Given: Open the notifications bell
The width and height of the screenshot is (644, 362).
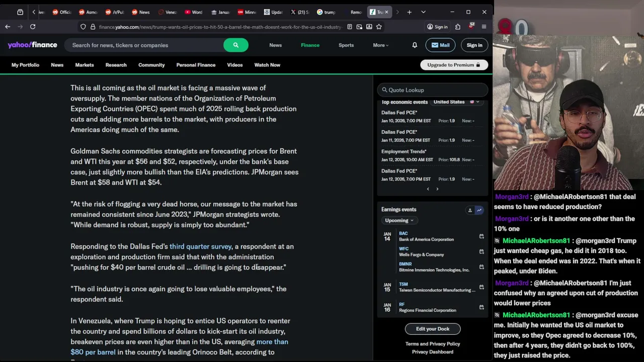Looking at the screenshot, I should tap(415, 45).
